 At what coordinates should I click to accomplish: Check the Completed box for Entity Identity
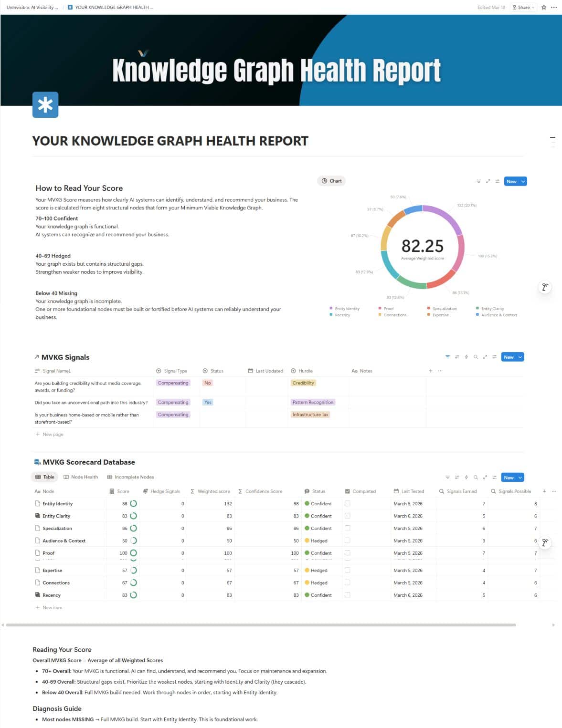(x=348, y=503)
